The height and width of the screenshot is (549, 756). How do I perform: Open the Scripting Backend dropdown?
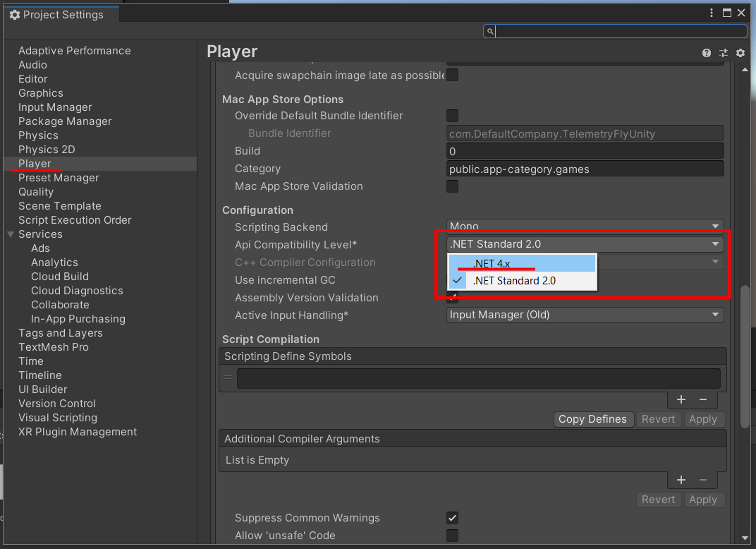click(585, 226)
